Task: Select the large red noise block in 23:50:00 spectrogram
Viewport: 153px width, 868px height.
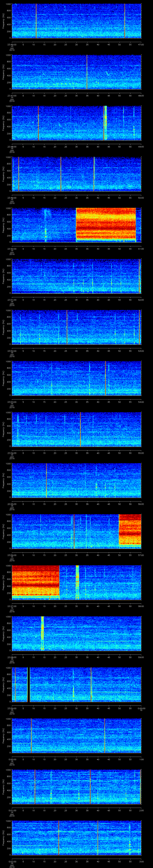Action: click(106, 224)
